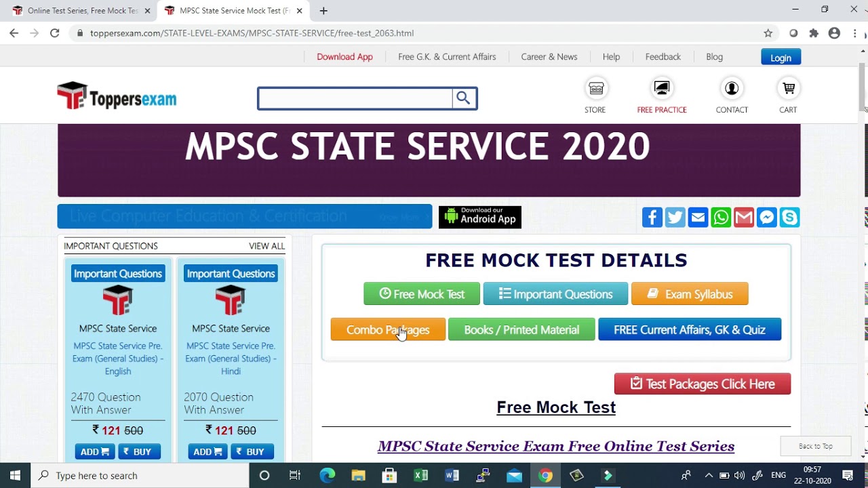Buy the Hindi question set

point(252,452)
